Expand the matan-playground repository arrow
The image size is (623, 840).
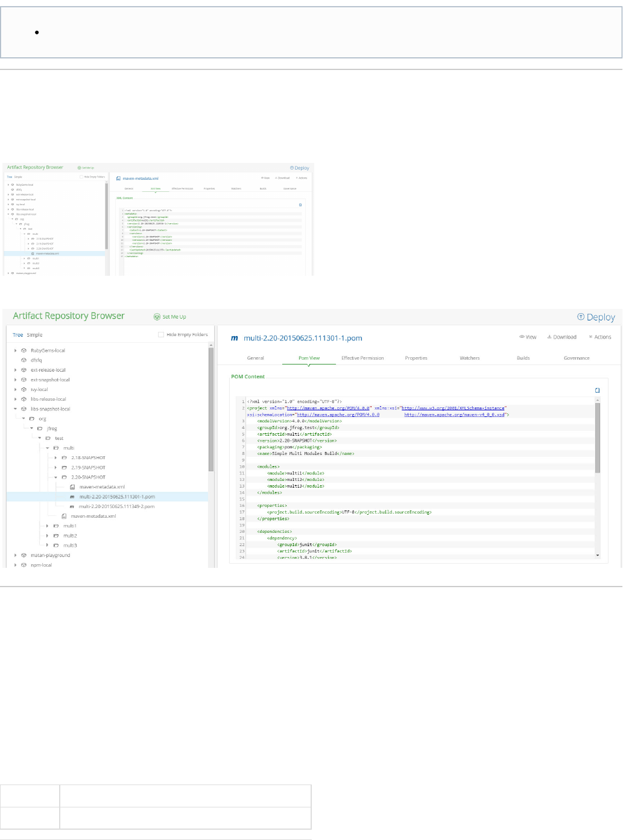16,555
